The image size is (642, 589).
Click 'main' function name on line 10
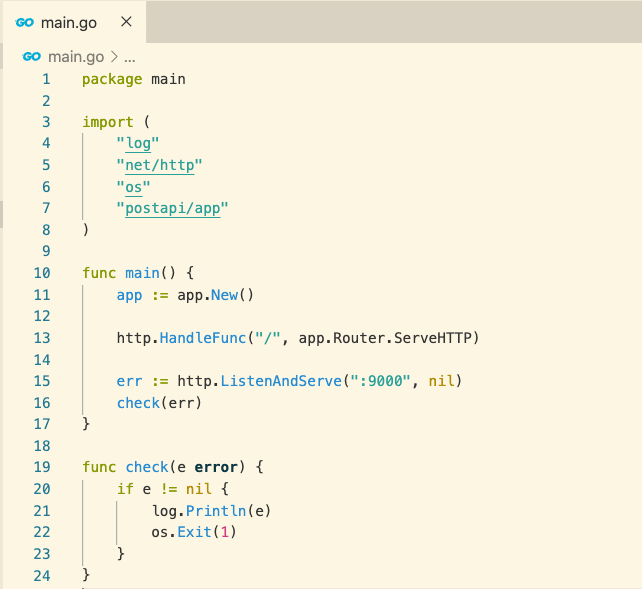coord(142,273)
